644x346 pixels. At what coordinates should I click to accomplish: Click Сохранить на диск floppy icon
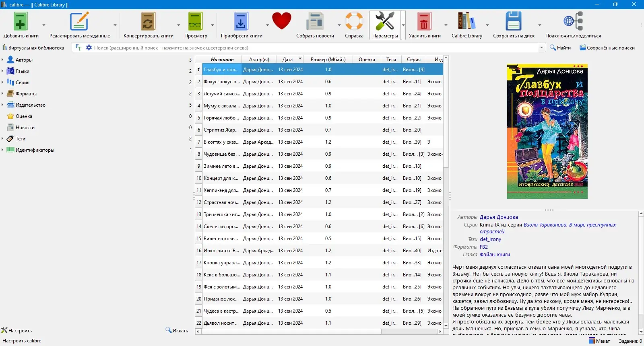(x=514, y=21)
